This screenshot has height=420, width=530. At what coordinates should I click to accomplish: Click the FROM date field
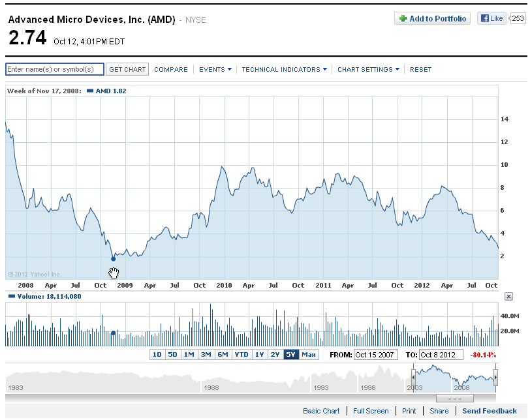[375, 355]
